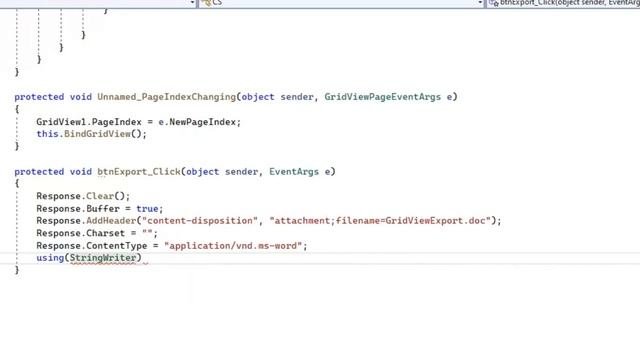
Task: Click the 'using' keyword
Action: click(x=50, y=258)
